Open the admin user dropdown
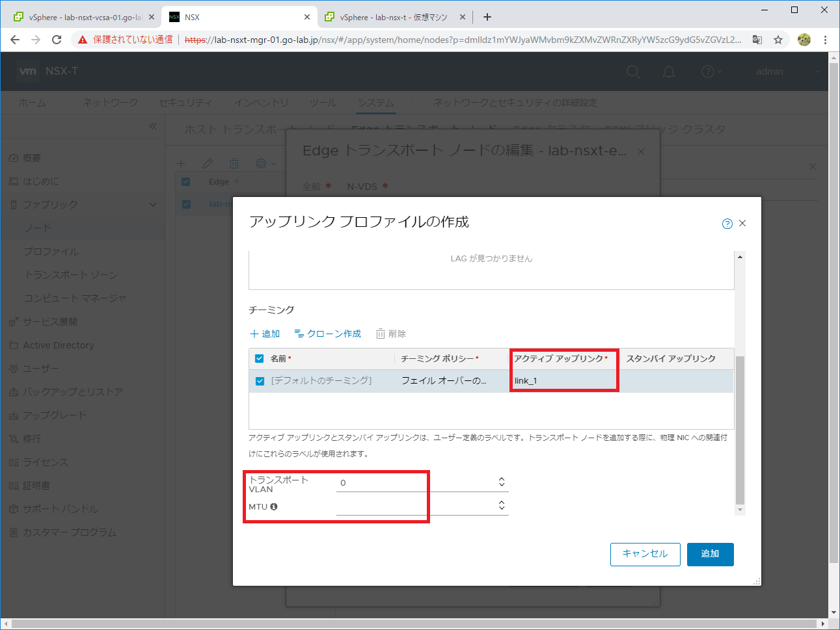This screenshot has width=840, height=630. click(788, 72)
